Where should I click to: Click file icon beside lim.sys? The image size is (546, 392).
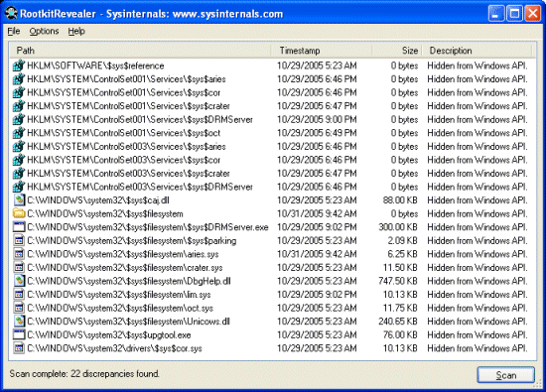19,294
